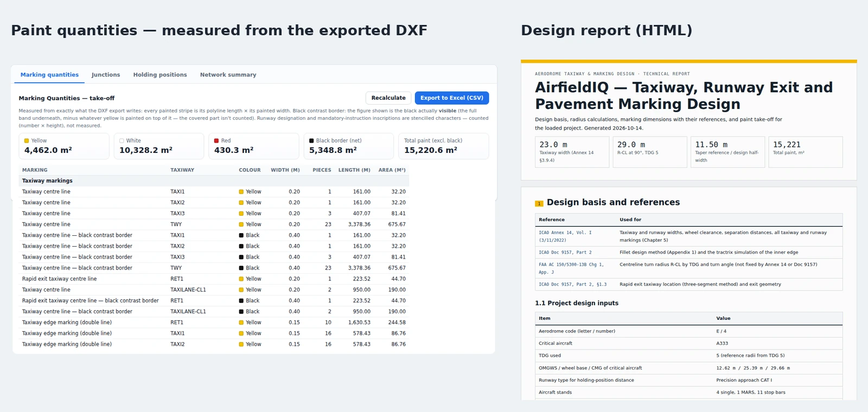Click the TAXIWAY column header

pyautogui.click(x=182, y=170)
